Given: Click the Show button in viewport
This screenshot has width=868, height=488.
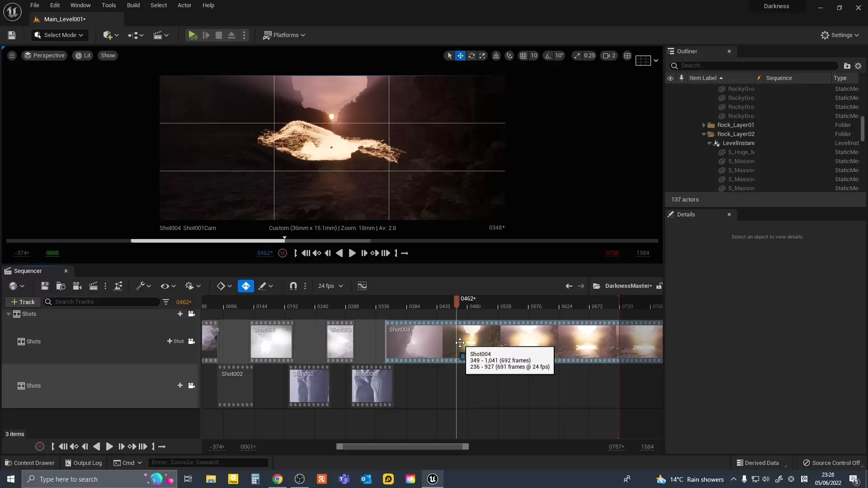Looking at the screenshot, I should 108,56.
